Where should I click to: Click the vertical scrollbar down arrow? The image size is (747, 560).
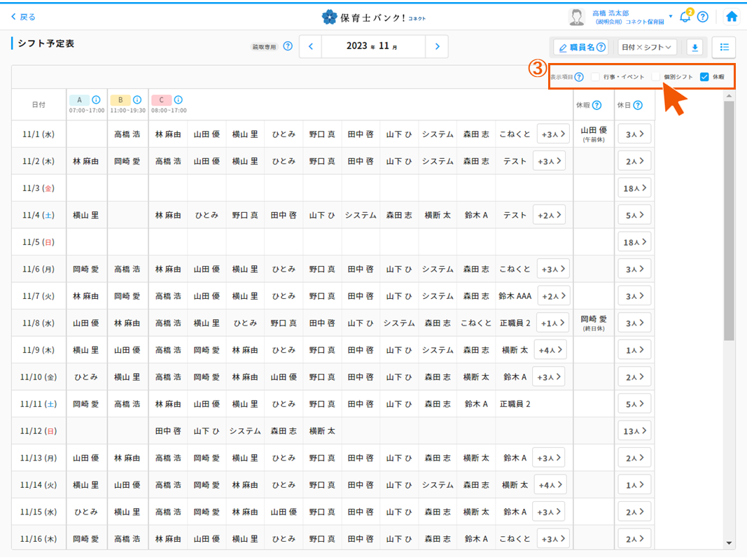point(729,542)
